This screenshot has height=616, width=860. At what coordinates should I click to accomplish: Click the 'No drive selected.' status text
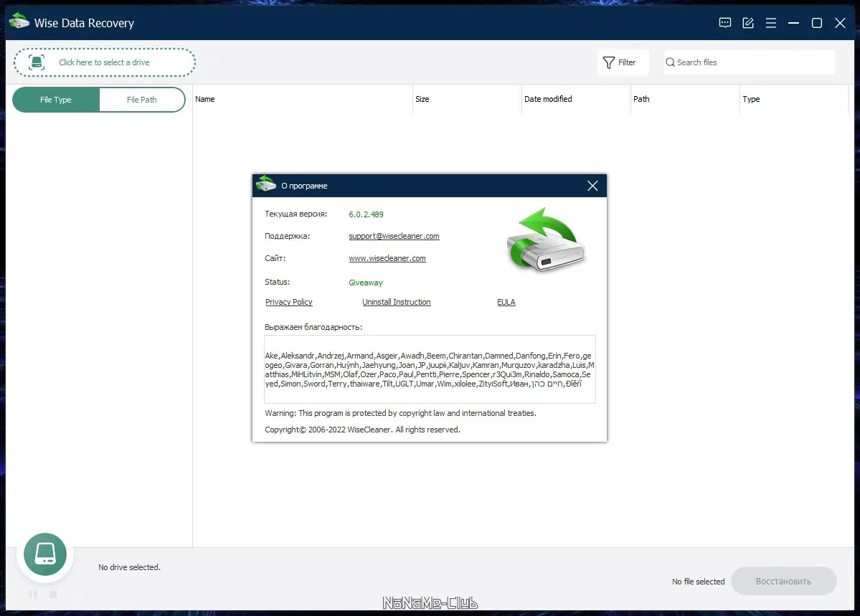point(129,567)
